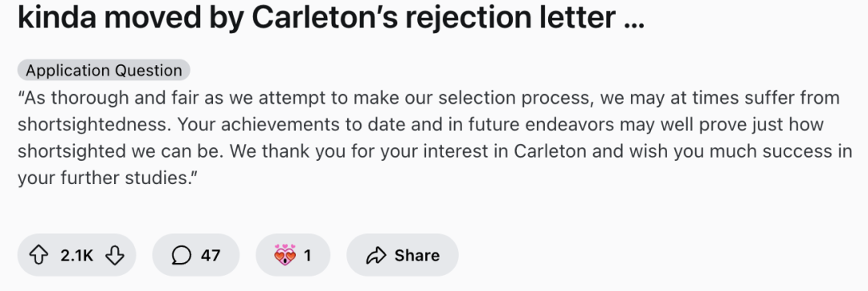Click the closing line your further studies

pos(108,178)
